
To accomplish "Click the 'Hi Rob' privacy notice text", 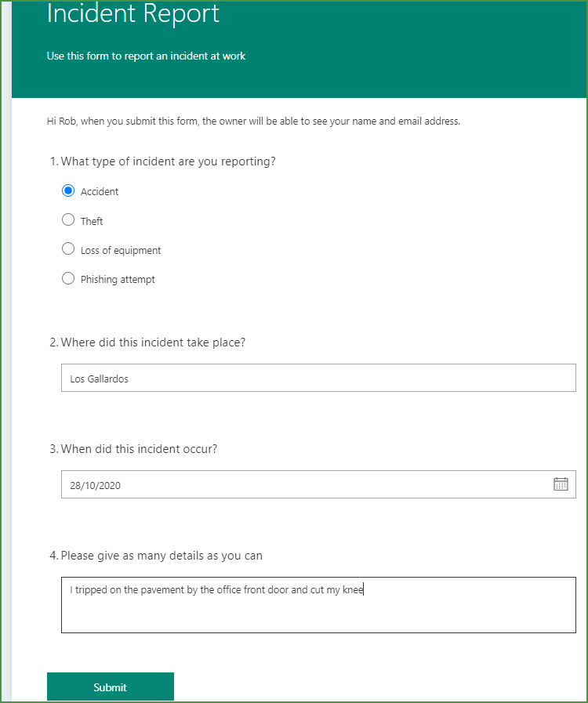I will pyautogui.click(x=253, y=121).
